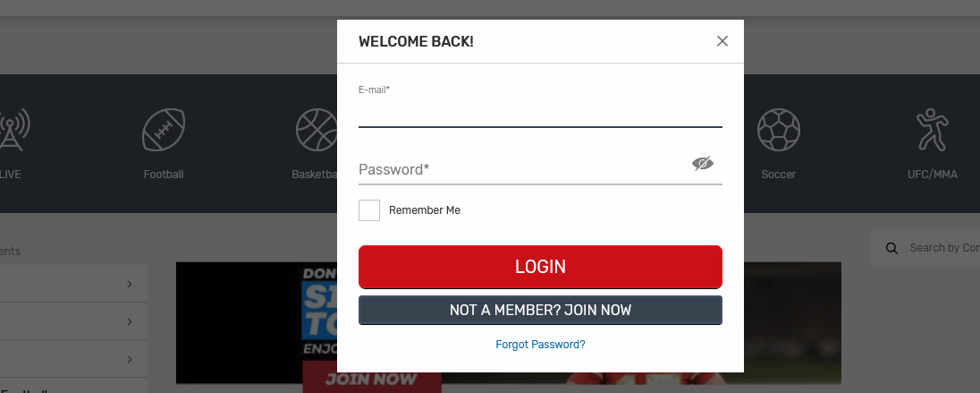Focus the E-mail input field
980x393 pixels.
[x=540, y=114]
